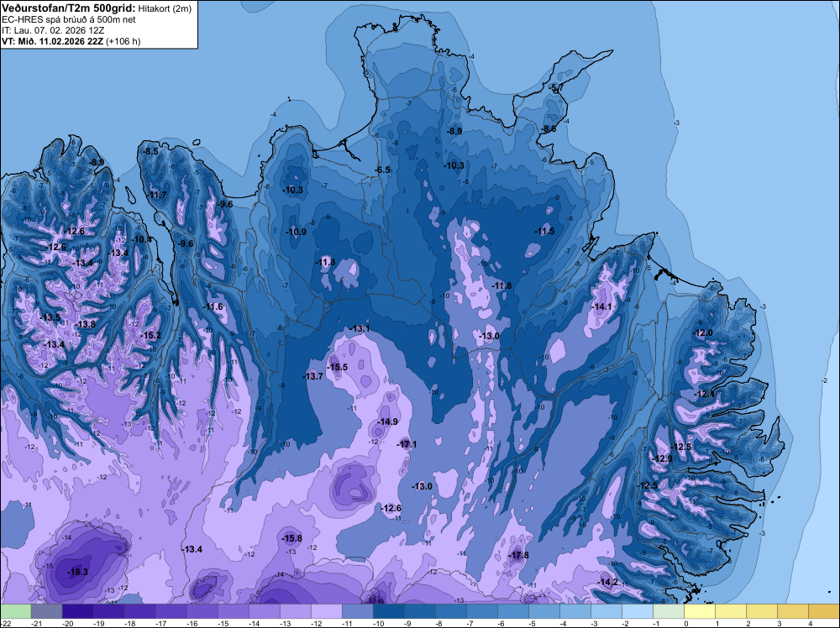The height and width of the screenshot is (628, 840).
Task: Click the -14.1 temperature label
Action: tap(601, 306)
